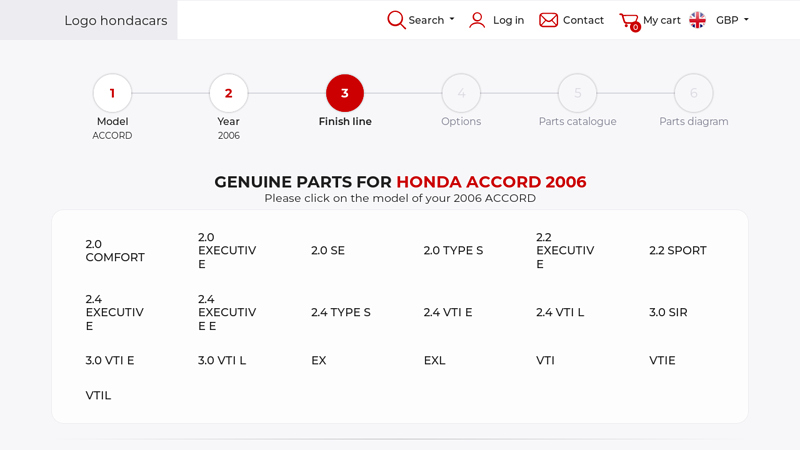This screenshot has width=800, height=450.
Task: Choose the 2.4 EXECUTIVE E model
Action: (227, 312)
